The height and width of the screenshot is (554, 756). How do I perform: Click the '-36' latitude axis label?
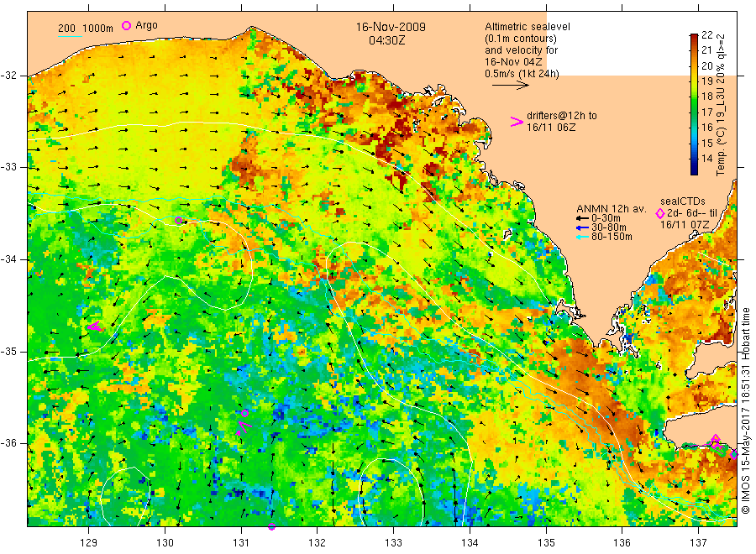click(8, 443)
